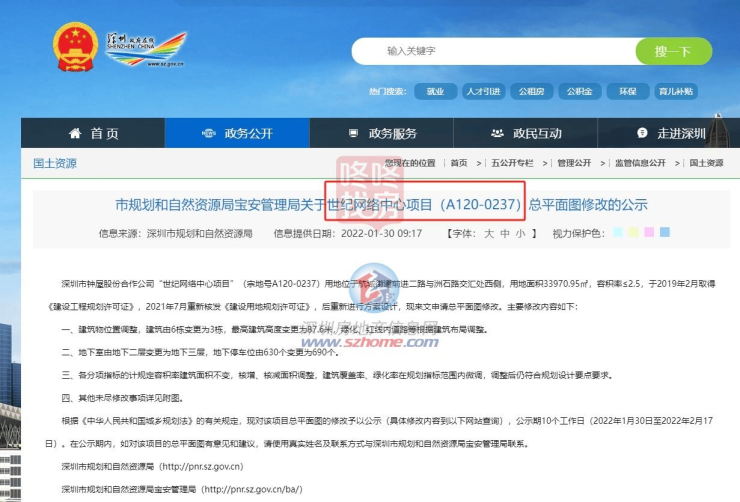Click the 政务公开 navigation icon
This screenshot has width=740, height=502.
point(208,133)
